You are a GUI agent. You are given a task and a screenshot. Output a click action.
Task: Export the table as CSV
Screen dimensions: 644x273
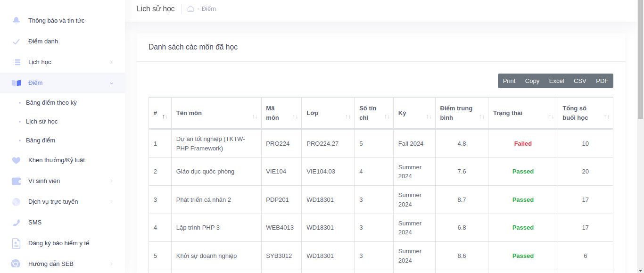coord(580,81)
